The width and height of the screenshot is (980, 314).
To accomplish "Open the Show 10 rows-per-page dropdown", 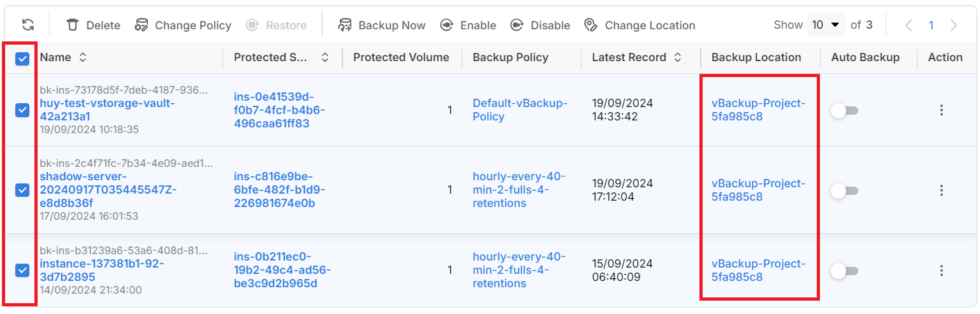I will tap(826, 25).
